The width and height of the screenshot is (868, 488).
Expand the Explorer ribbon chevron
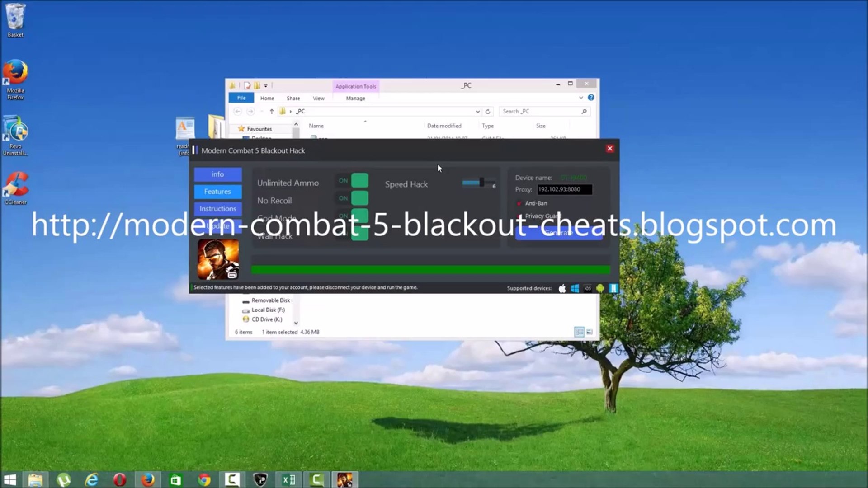coord(581,98)
